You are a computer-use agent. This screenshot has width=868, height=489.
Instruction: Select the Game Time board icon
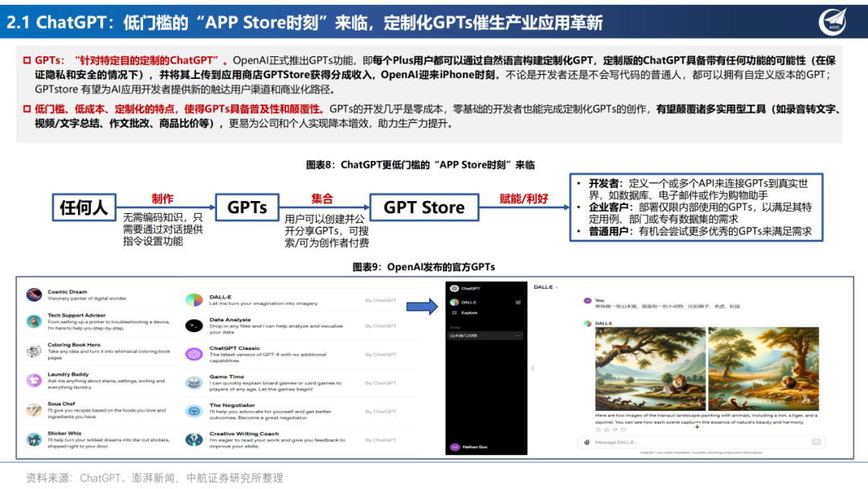194,383
